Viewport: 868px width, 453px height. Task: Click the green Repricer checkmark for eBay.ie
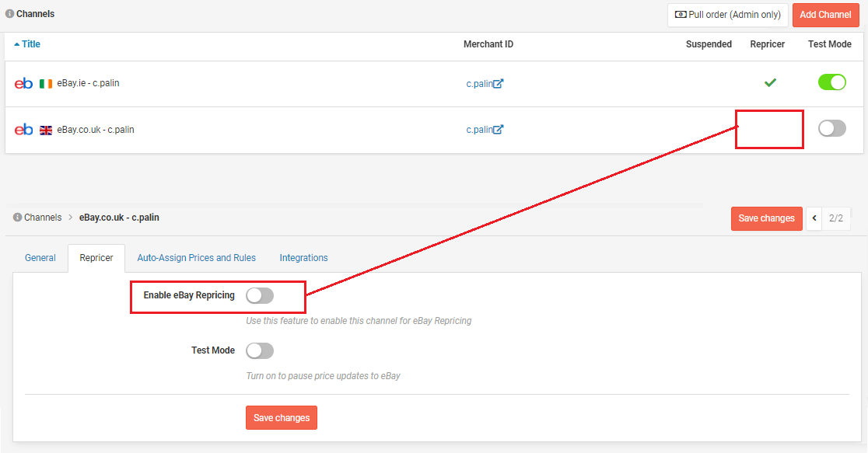coord(770,83)
